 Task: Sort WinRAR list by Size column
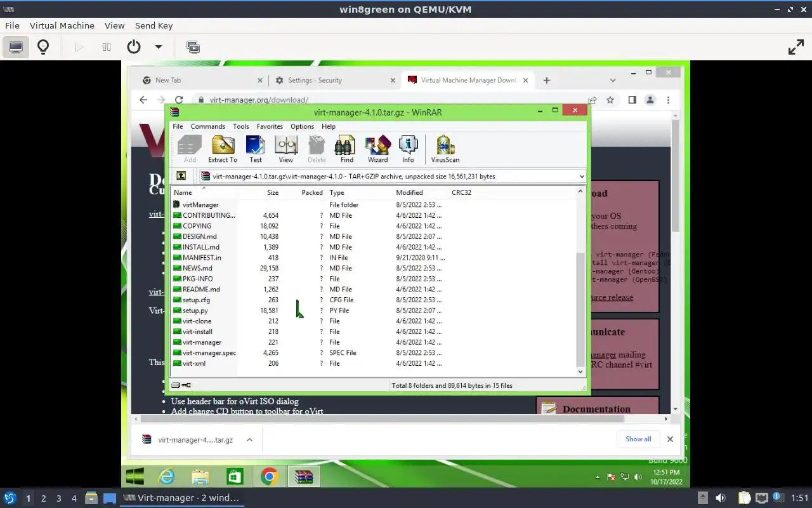click(259, 192)
